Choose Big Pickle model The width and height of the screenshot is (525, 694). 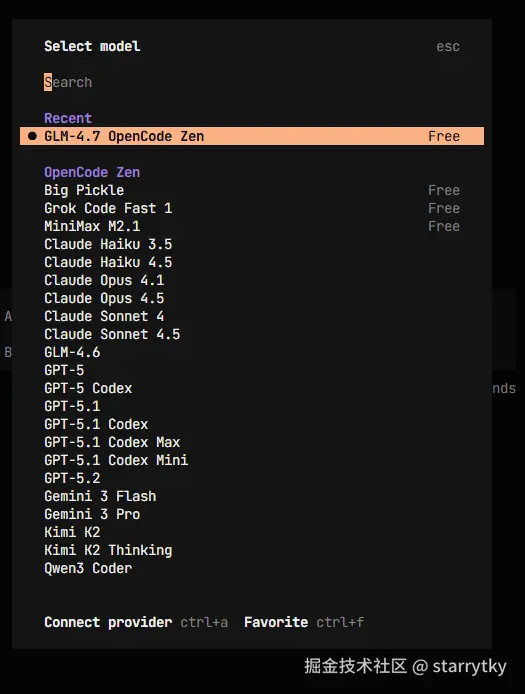click(x=252, y=190)
